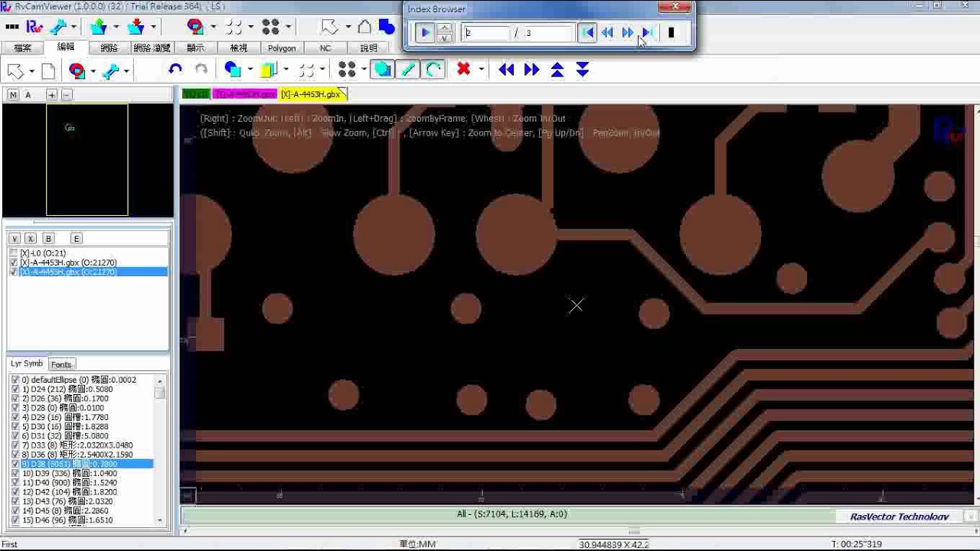Switch to the NC tab
Image resolution: width=980 pixels, height=551 pixels.
325,47
